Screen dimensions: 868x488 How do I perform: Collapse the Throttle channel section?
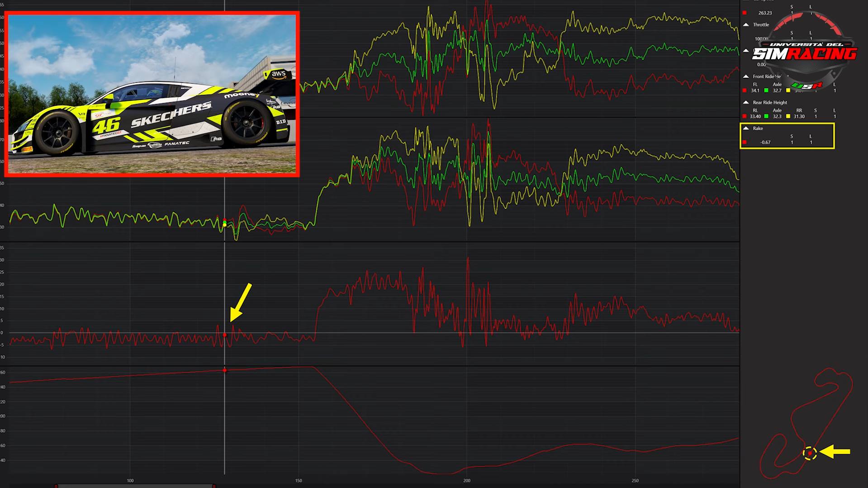pos(745,25)
